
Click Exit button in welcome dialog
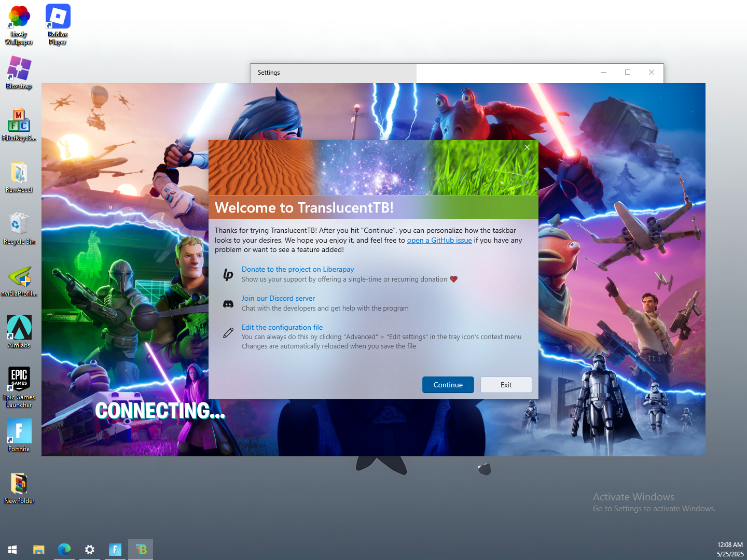(x=506, y=385)
